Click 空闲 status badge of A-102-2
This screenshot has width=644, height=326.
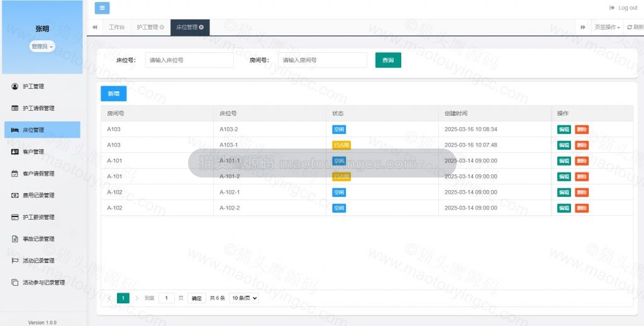339,208
